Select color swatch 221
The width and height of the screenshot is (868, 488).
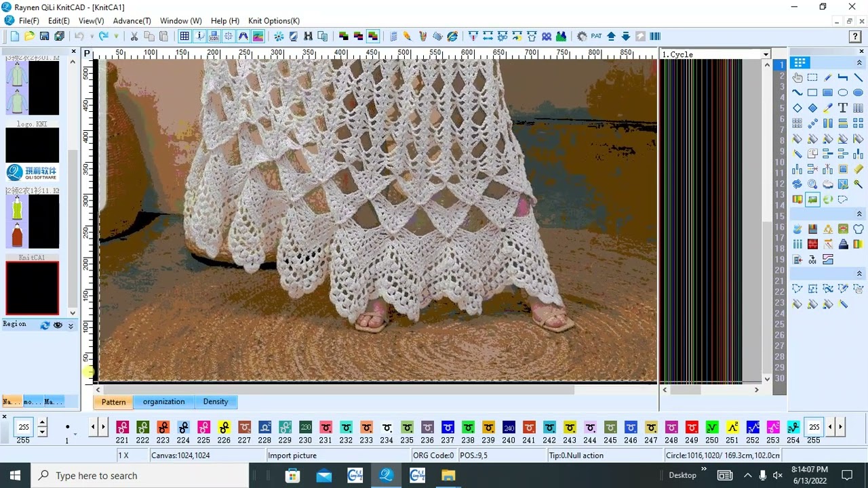(x=122, y=427)
